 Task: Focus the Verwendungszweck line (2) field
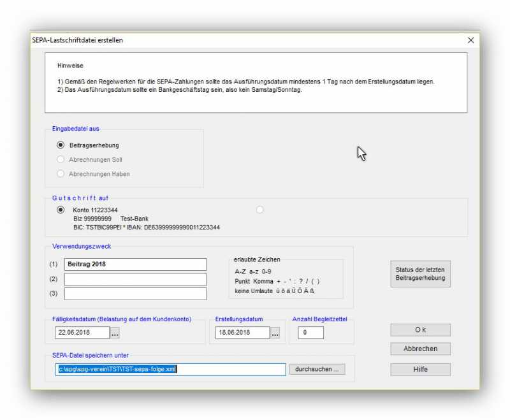135,279
